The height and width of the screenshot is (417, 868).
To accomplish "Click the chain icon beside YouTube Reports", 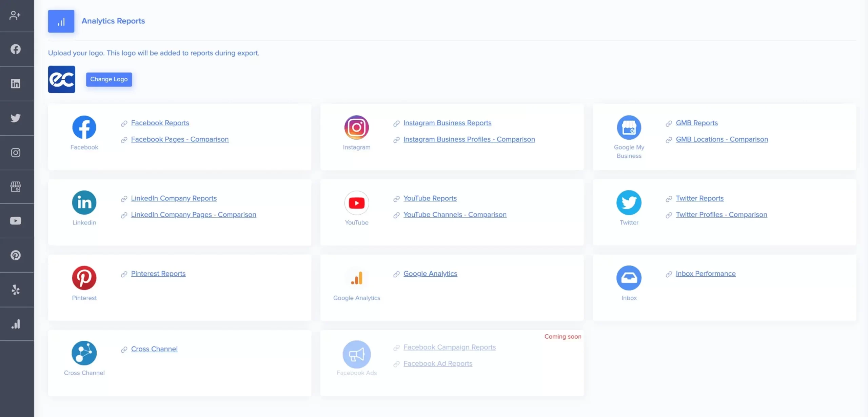I will [396, 199].
